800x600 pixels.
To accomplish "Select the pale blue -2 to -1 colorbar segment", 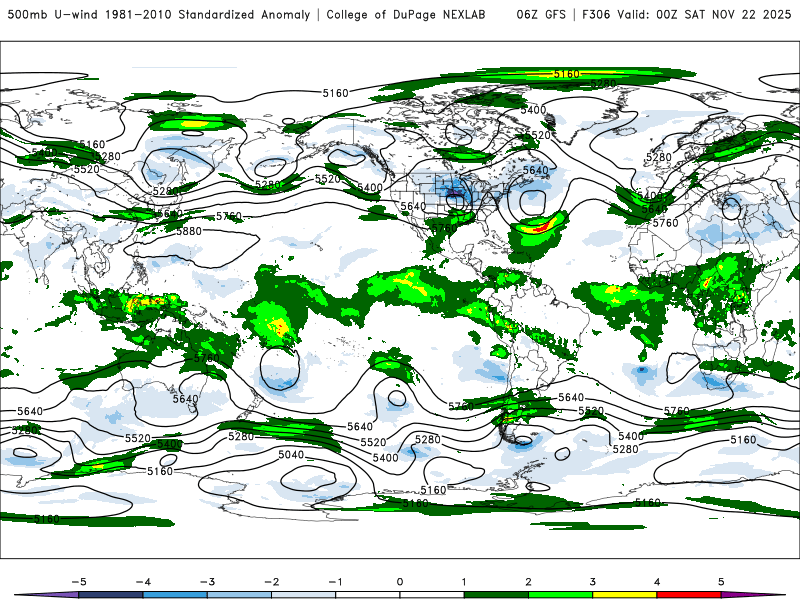I will pos(303,595).
